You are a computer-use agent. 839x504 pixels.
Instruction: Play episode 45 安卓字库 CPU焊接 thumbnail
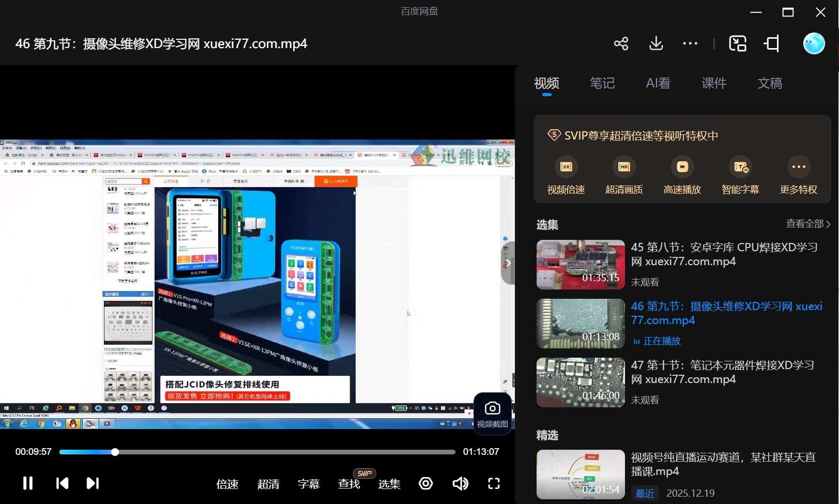click(580, 264)
